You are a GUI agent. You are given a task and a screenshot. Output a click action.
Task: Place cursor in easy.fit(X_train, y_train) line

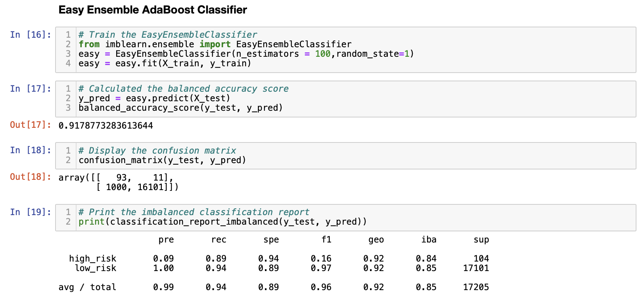165,63
